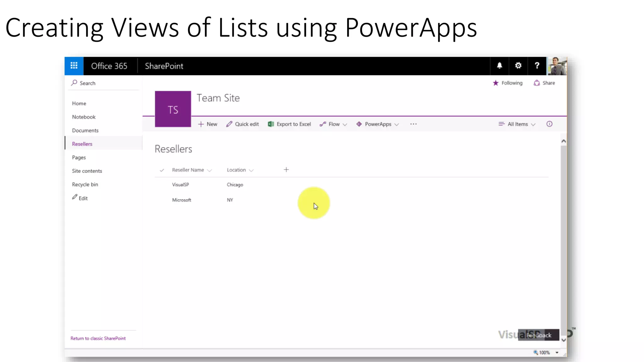Create a New list item
This screenshot has height=362, width=644.
coord(208,124)
